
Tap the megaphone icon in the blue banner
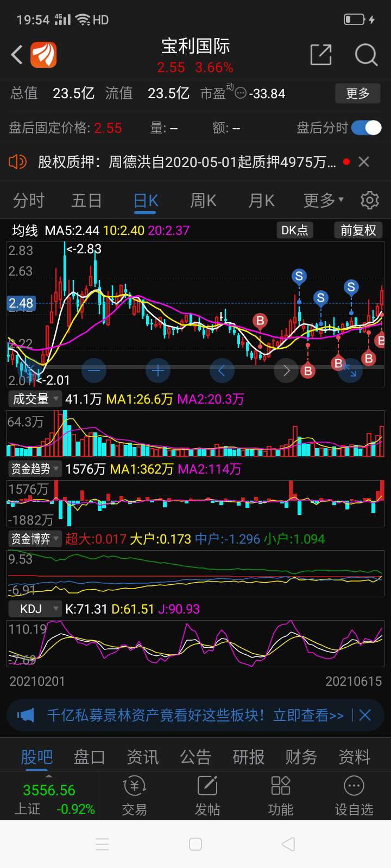(x=26, y=715)
